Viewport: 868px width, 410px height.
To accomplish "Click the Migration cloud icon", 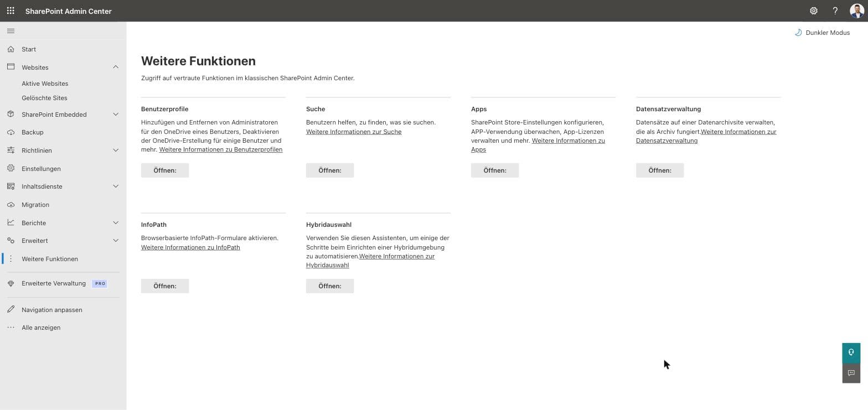I will tap(11, 205).
